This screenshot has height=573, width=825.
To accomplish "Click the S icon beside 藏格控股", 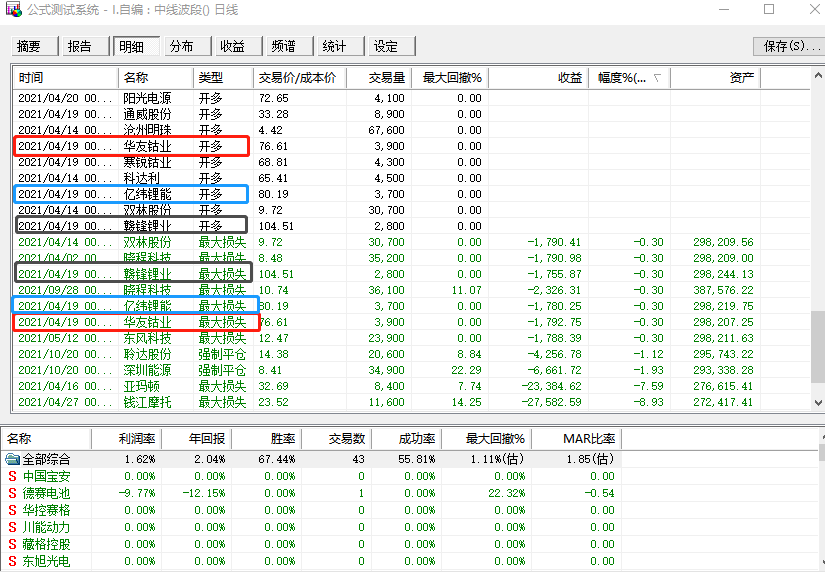I will [x=12, y=544].
